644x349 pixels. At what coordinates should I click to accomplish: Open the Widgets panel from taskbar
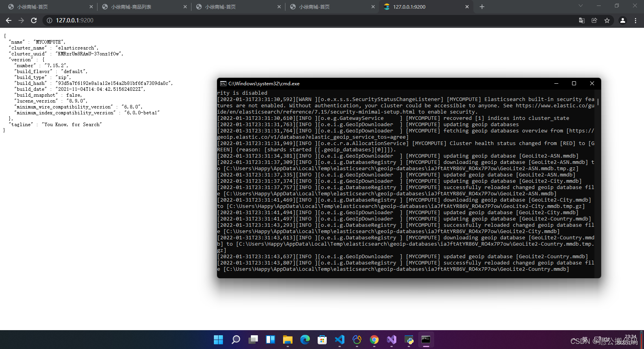270,340
